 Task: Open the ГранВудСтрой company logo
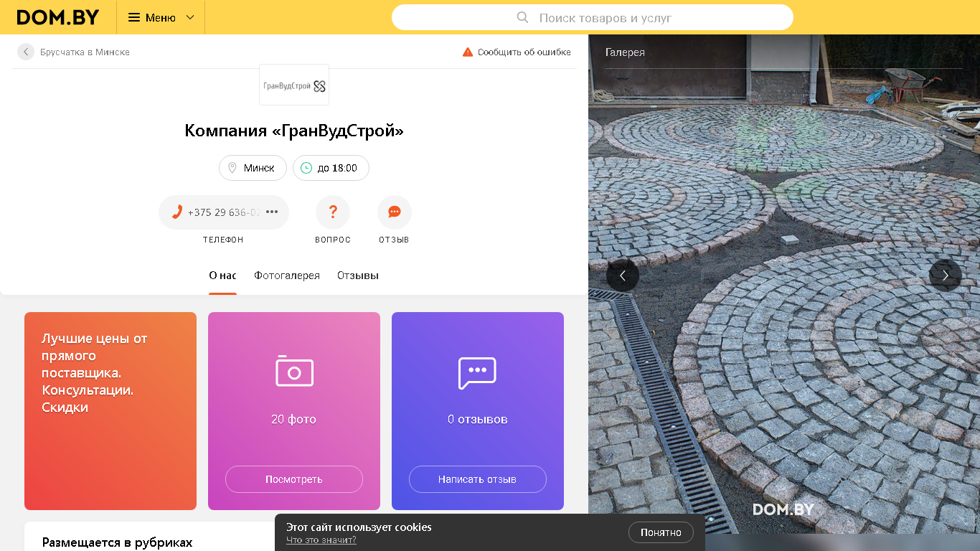(294, 85)
